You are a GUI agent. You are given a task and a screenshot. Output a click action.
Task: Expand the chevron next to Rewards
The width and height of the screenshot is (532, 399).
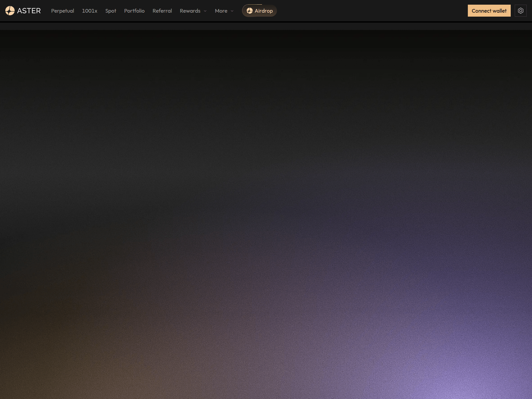[x=205, y=11]
